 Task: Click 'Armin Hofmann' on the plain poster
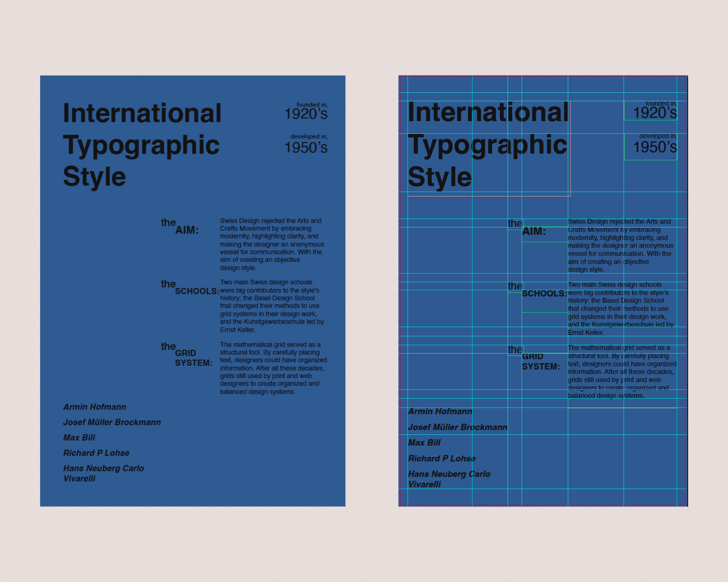click(95, 407)
